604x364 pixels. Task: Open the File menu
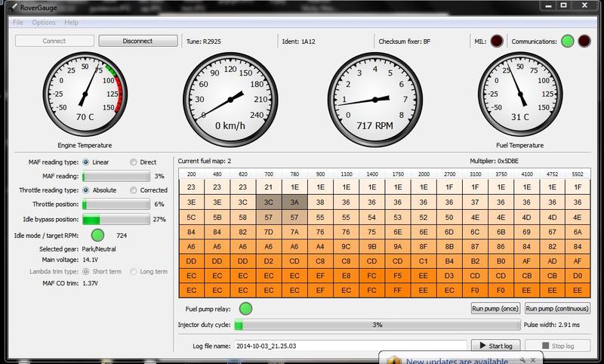click(17, 23)
